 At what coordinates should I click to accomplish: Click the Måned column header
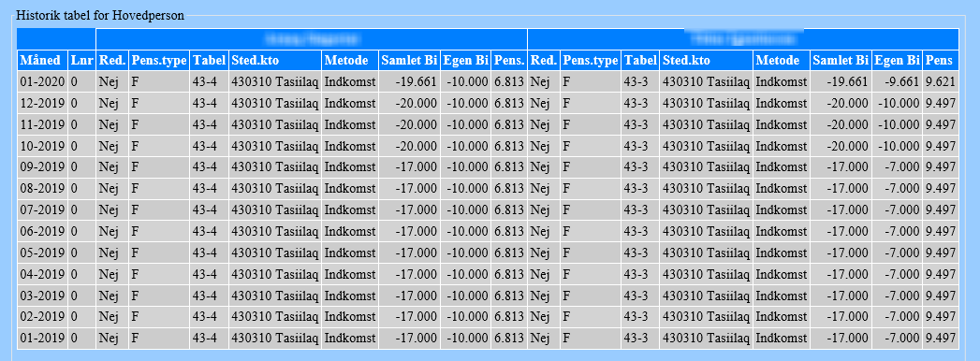pyautogui.click(x=42, y=61)
